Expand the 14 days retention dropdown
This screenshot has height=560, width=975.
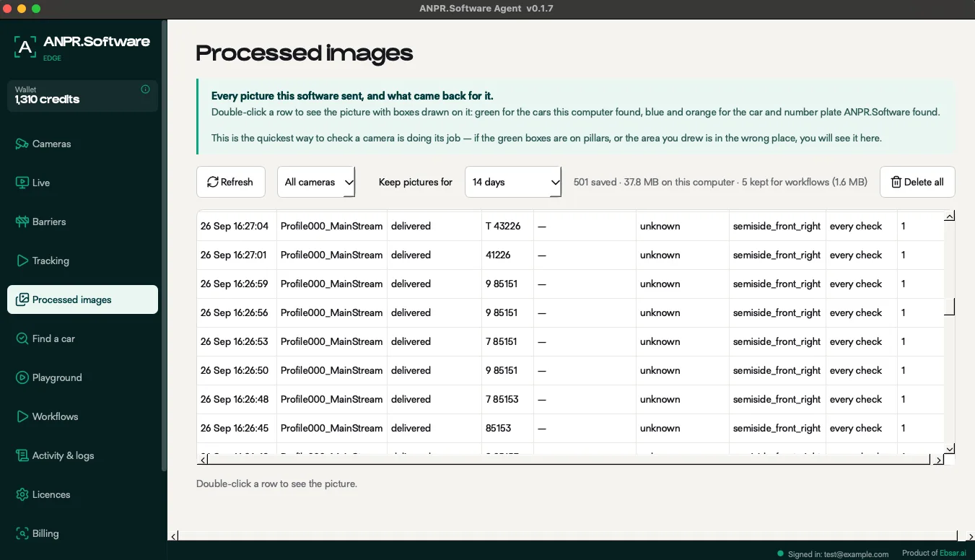[x=513, y=182]
